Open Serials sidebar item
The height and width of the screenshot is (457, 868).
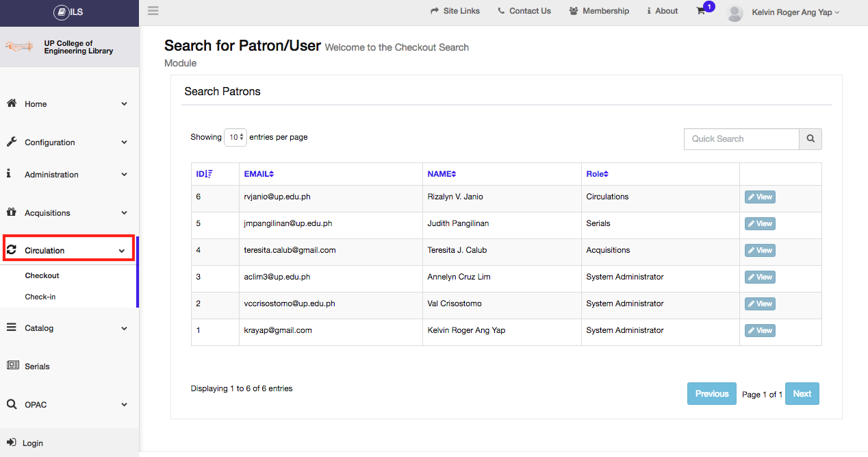tap(37, 367)
